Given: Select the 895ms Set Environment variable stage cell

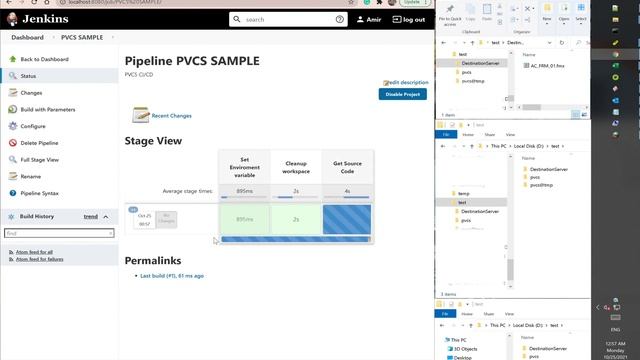Looking at the screenshot, I should tap(244, 219).
